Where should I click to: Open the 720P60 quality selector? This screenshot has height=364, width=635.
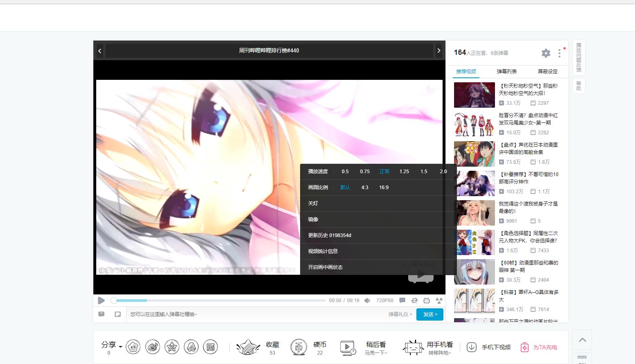(384, 301)
